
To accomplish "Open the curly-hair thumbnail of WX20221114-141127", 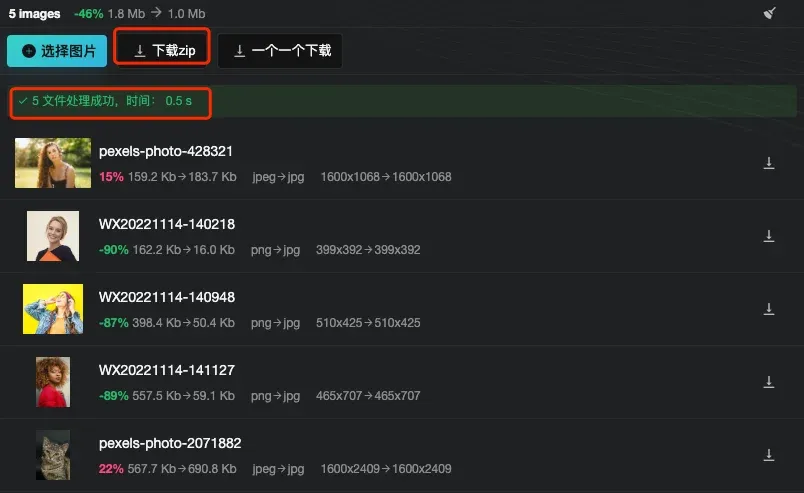I will point(53,382).
